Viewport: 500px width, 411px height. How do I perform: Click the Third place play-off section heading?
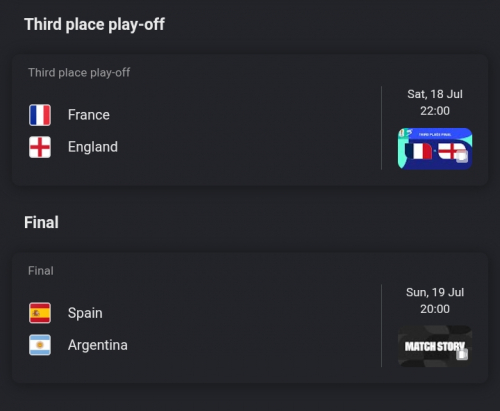coord(94,25)
